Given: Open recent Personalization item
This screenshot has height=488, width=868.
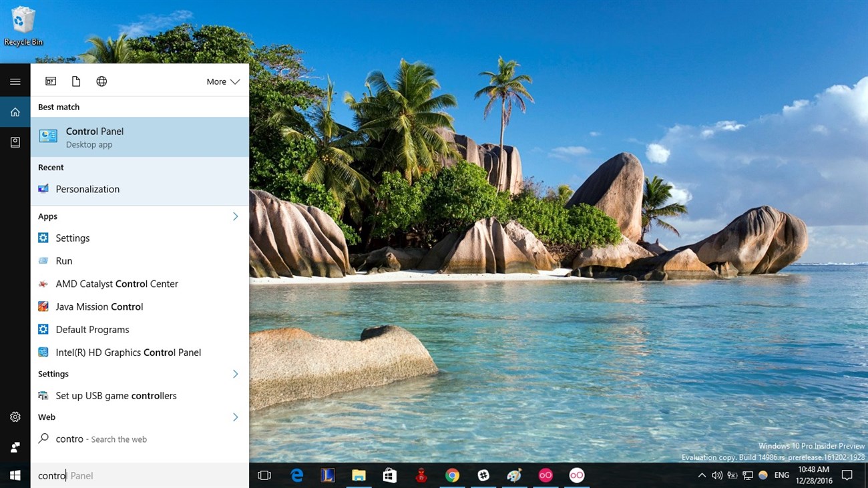Looking at the screenshot, I should tap(140, 189).
